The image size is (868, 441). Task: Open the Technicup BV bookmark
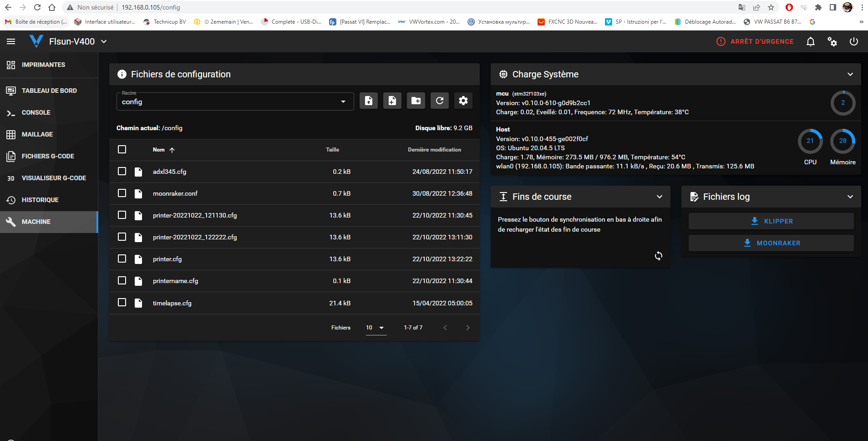[164, 22]
